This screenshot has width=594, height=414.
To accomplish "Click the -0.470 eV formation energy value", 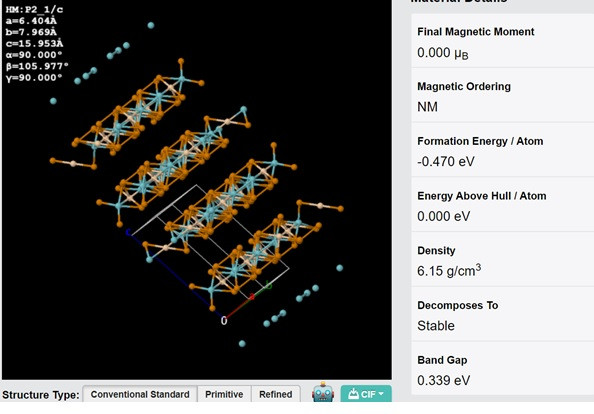I will click(446, 162).
